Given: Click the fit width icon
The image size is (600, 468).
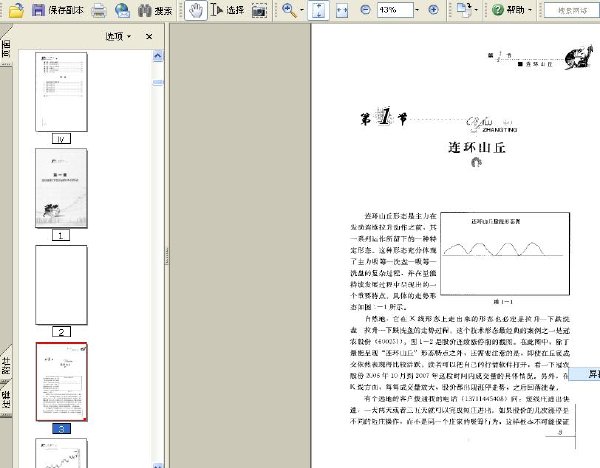Looking at the screenshot, I should tap(342, 11).
